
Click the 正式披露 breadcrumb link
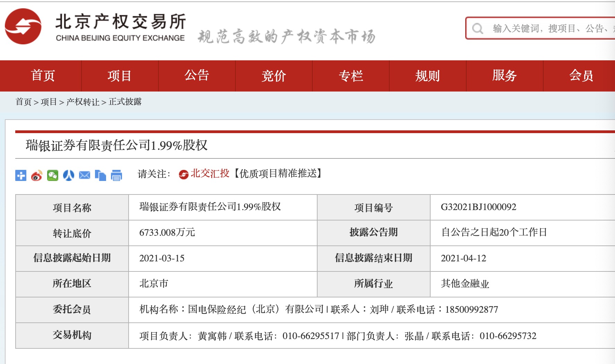[125, 102]
